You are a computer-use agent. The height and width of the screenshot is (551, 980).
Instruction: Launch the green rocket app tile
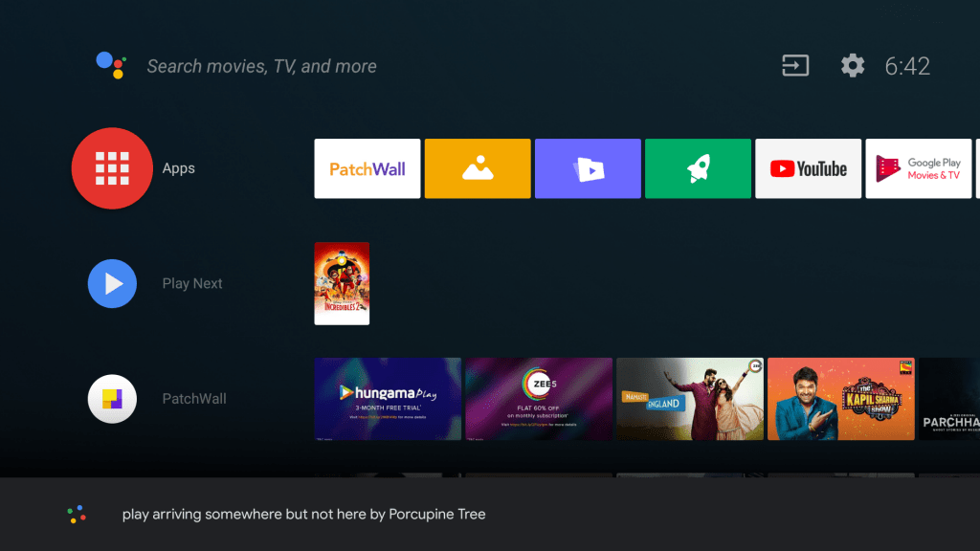click(698, 168)
